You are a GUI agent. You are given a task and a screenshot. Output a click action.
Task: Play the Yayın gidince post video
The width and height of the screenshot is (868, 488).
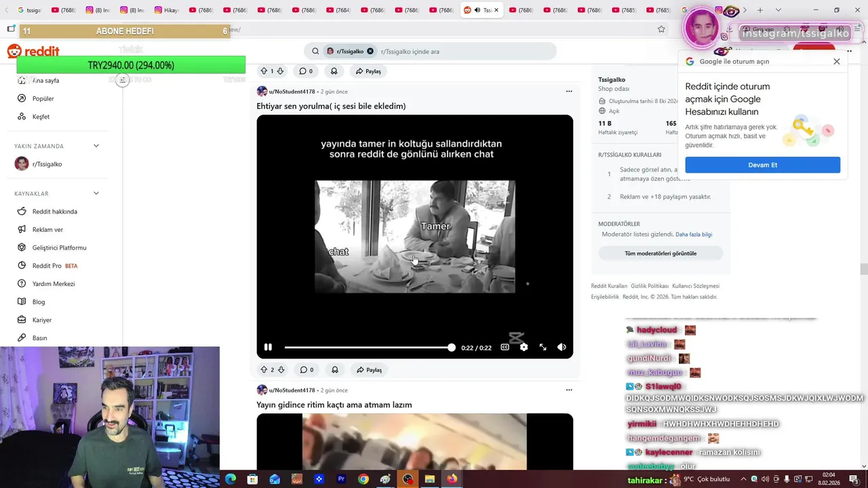414,442
